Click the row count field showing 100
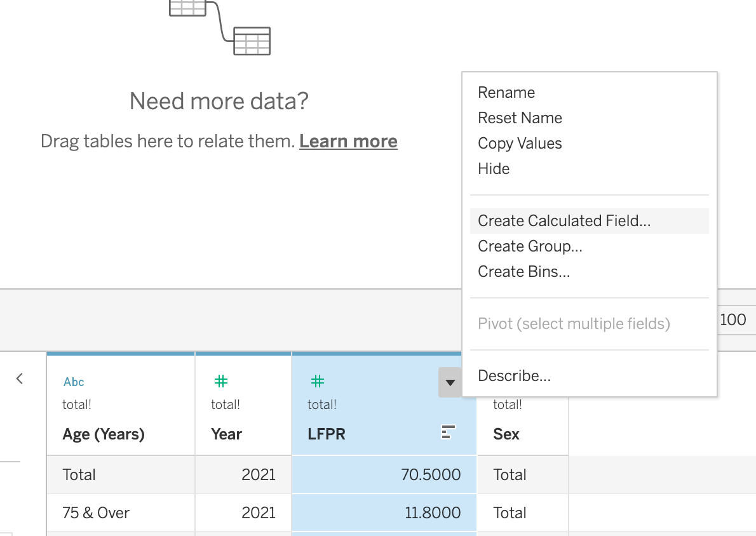756x536 pixels. tap(734, 319)
